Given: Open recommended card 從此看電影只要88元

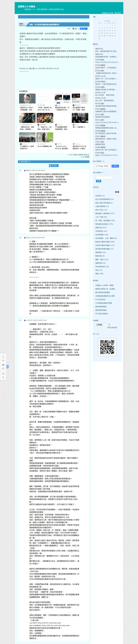Looking at the screenshot, I should pos(80,103).
